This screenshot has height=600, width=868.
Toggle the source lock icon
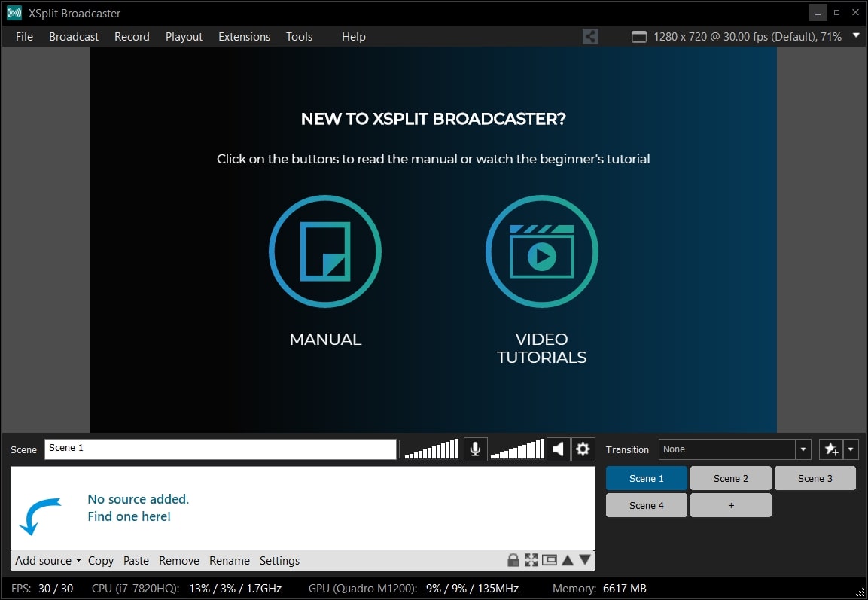pyautogui.click(x=513, y=560)
